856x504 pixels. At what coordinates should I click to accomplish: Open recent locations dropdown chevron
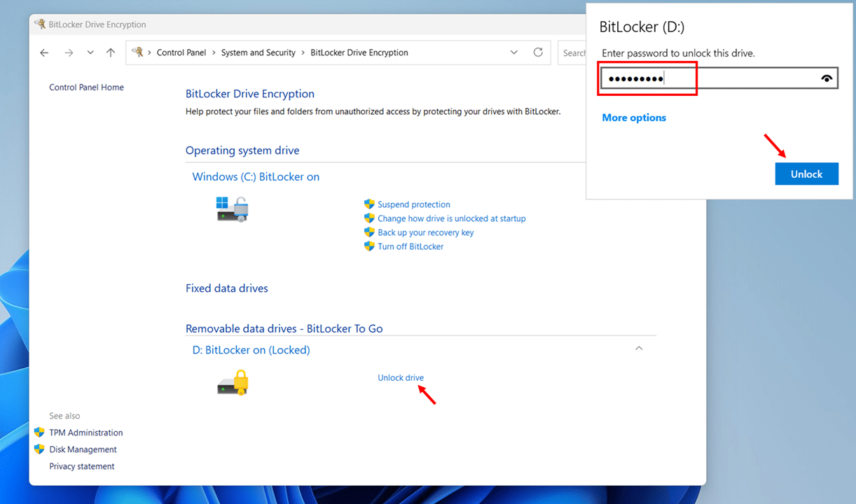90,52
